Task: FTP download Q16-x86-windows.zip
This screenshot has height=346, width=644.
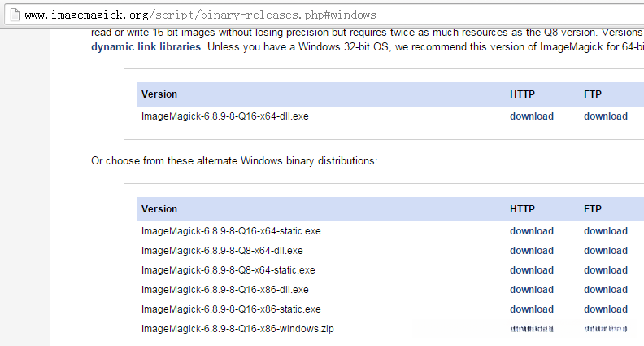Action: click(606, 329)
